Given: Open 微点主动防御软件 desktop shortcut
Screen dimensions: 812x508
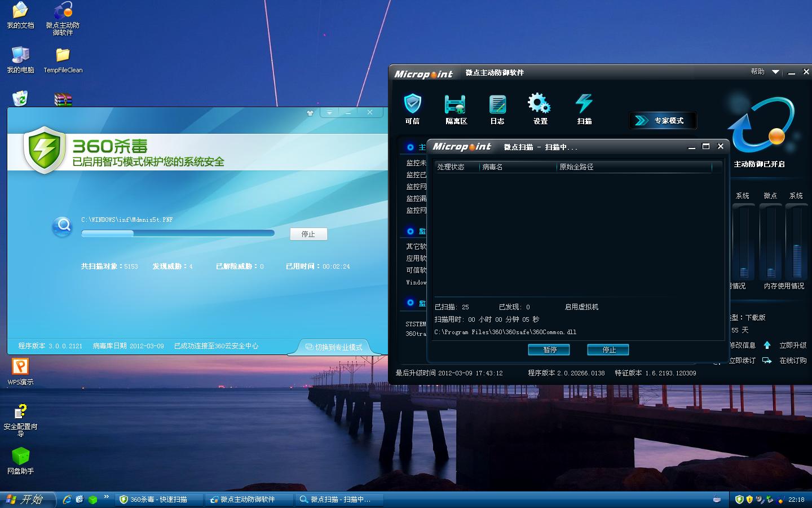Looking at the screenshot, I should (63, 19).
